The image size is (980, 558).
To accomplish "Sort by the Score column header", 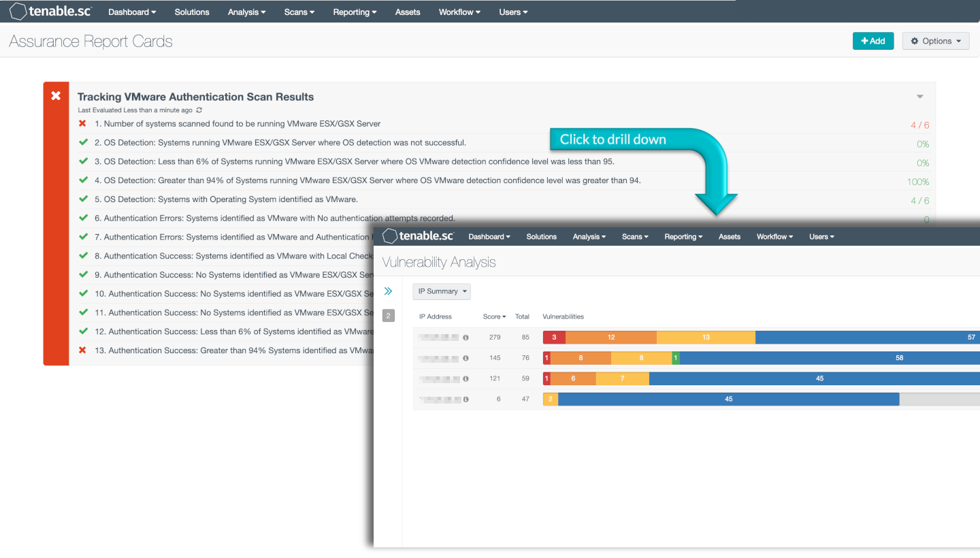I will point(494,316).
